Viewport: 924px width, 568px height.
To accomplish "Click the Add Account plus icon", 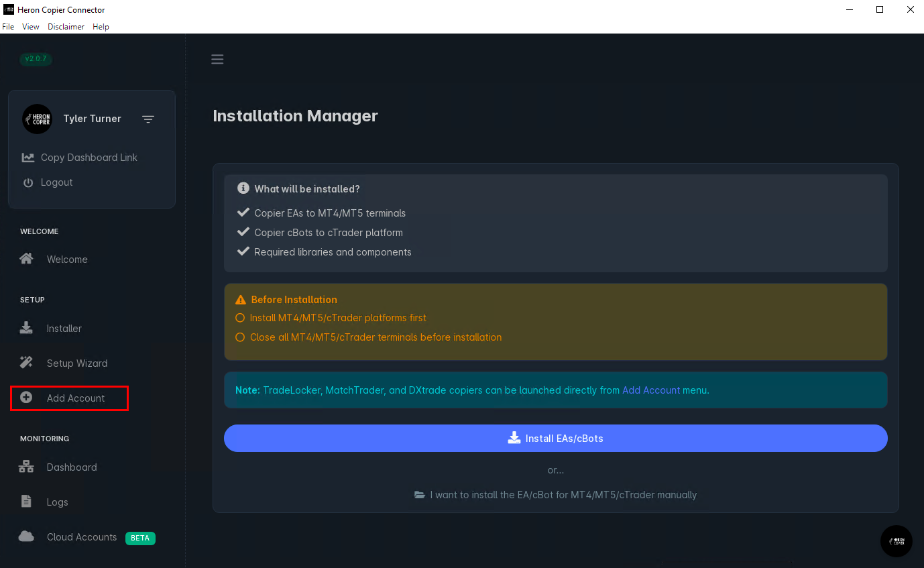I will 26,398.
